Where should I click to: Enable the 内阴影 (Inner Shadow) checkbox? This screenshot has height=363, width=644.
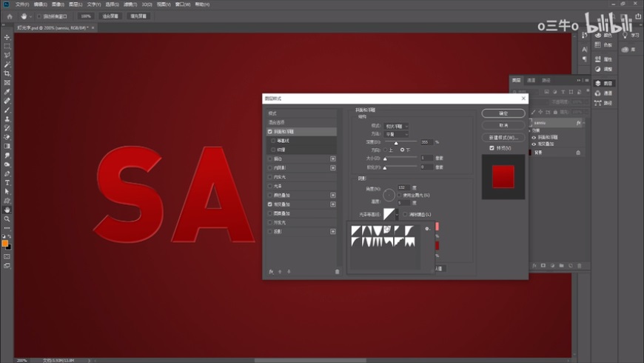pos(270,168)
